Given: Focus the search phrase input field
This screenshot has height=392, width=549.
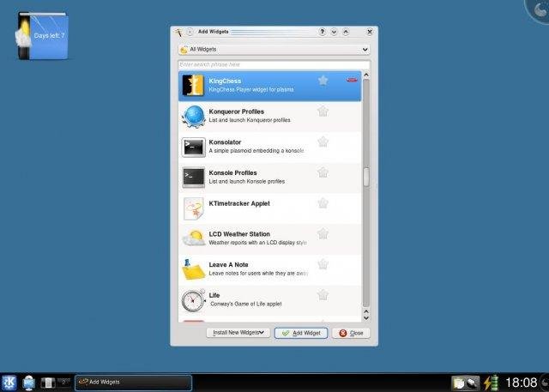Looking at the screenshot, I should coord(274,64).
